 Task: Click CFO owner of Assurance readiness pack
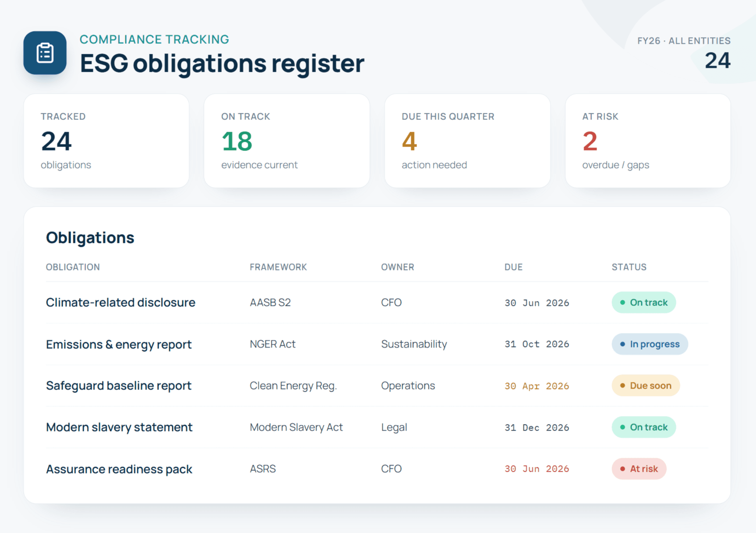click(391, 469)
